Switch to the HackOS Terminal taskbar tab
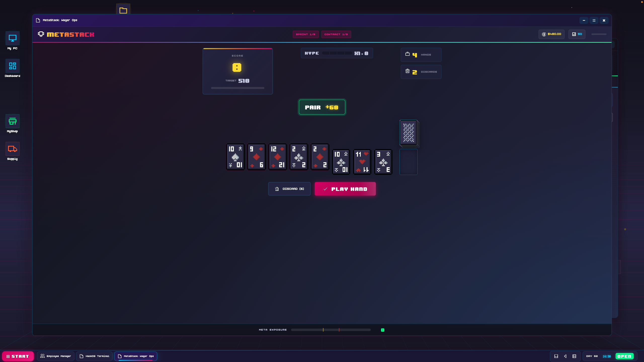This screenshot has width=644, height=362. pos(94,356)
